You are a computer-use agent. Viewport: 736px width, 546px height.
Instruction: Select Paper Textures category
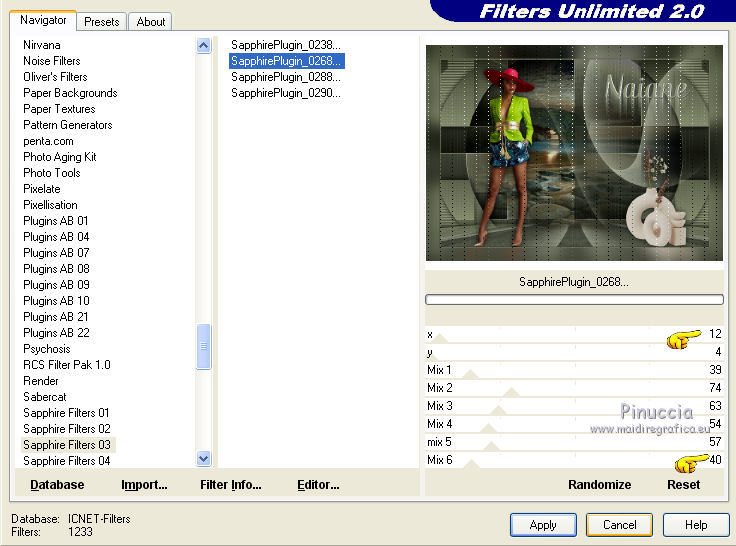[x=59, y=109]
